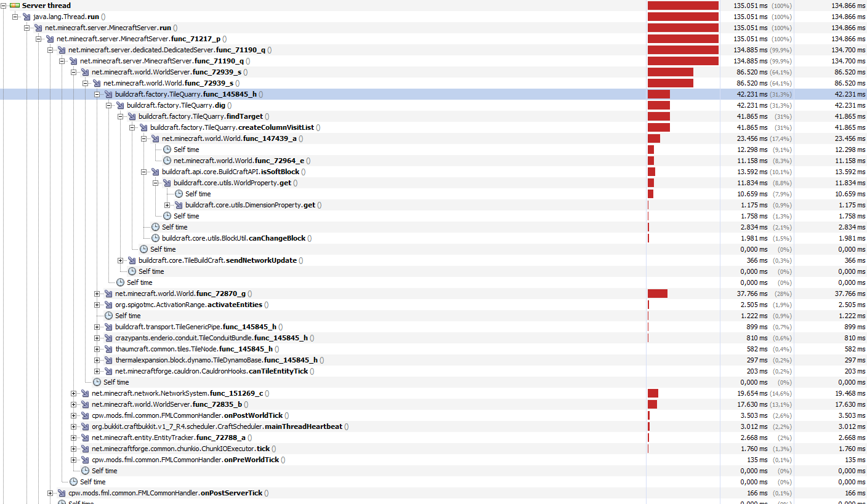
Task: Click the 86.520 ms (64,1%) value of WorldServer.func_72939_s
Action: [x=764, y=72]
